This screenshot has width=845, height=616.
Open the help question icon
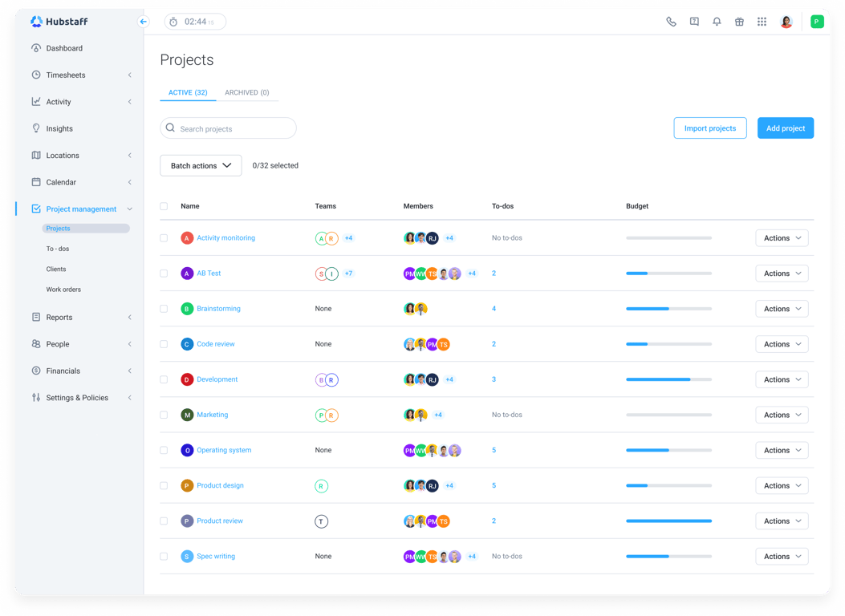(x=694, y=22)
